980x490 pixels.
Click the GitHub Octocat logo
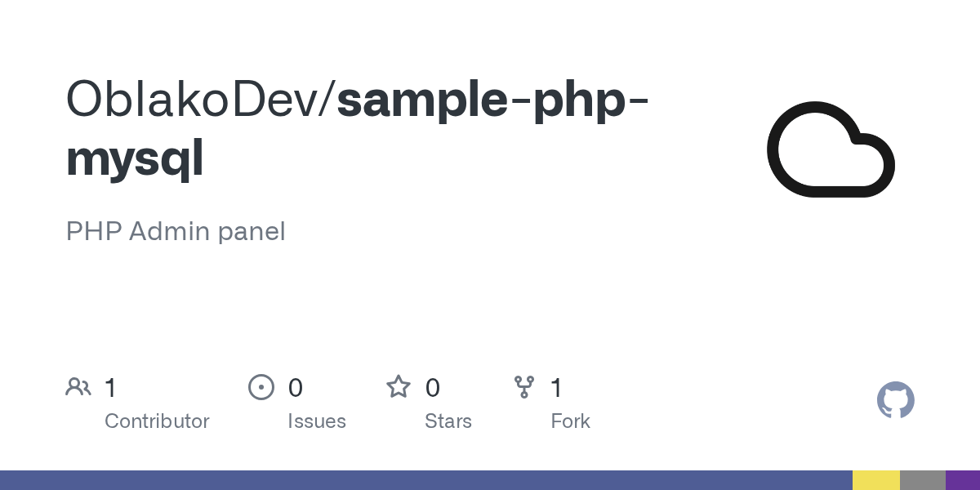896,400
